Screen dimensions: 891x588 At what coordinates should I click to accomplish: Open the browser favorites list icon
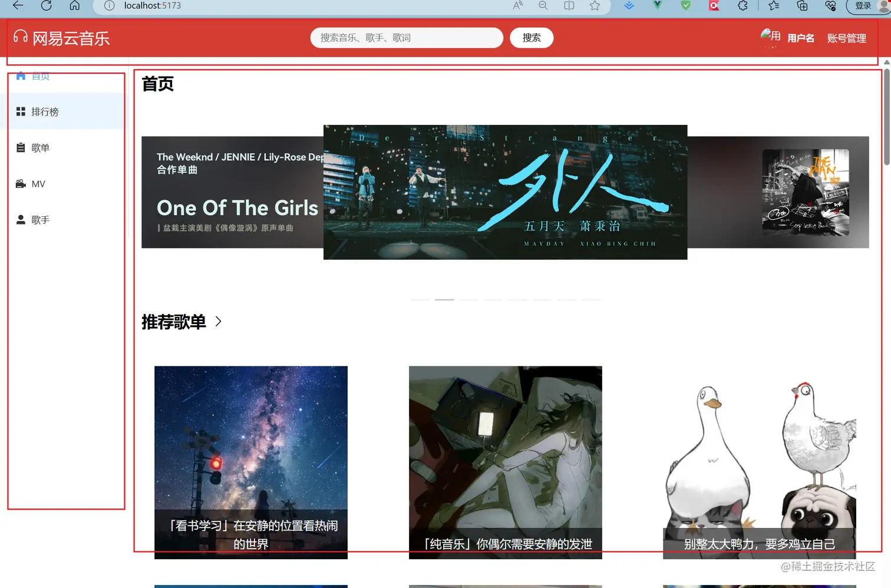pyautogui.click(x=774, y=5)
